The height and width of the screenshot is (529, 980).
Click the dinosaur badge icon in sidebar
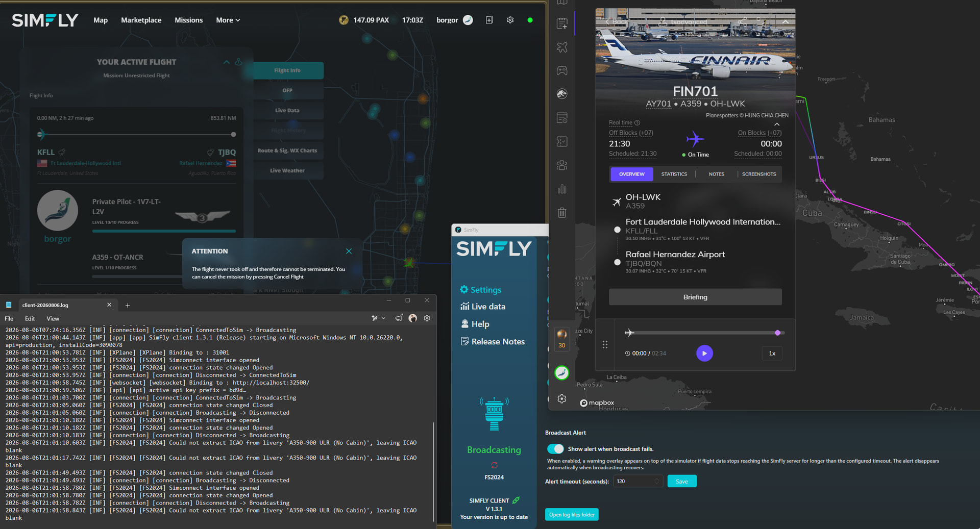pos(562,94)
